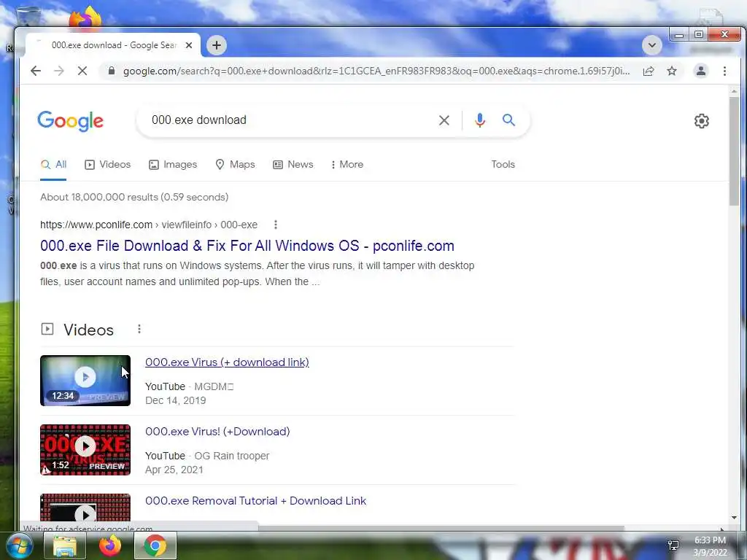747x560 pixels.
Task: Click the padlock site security icon
Action: point(112,71)
